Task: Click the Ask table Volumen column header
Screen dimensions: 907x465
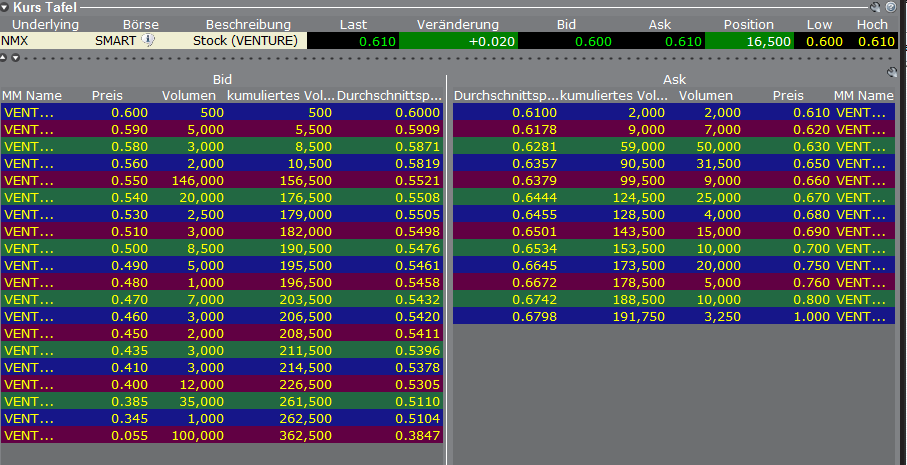Action: coord(706,96)
